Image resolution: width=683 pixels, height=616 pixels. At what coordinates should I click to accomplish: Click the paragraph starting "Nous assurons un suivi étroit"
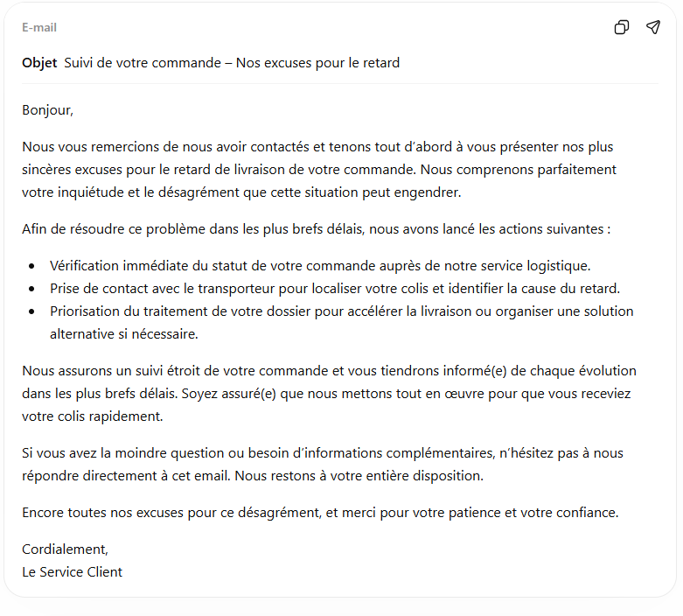coord(328,394)
